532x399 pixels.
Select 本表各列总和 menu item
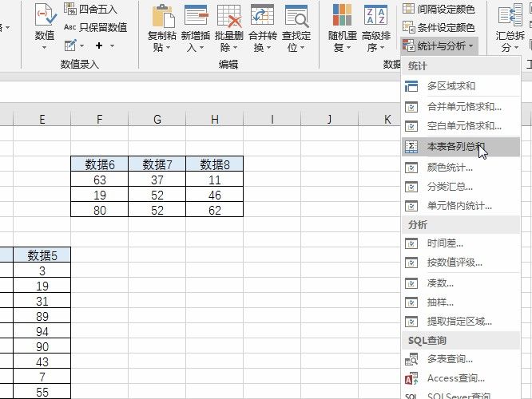pyautogui.click(x=461, y=147)
